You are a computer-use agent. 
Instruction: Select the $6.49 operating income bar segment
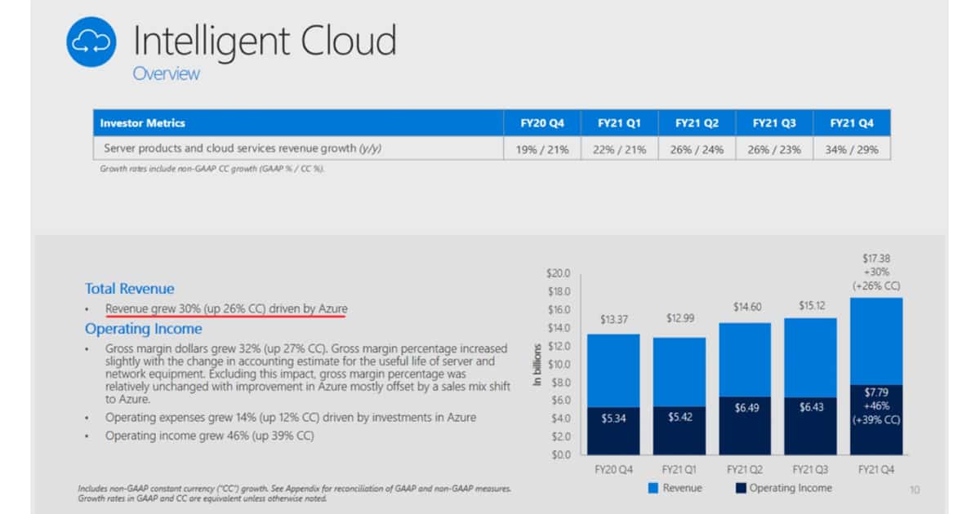(745, 426)
